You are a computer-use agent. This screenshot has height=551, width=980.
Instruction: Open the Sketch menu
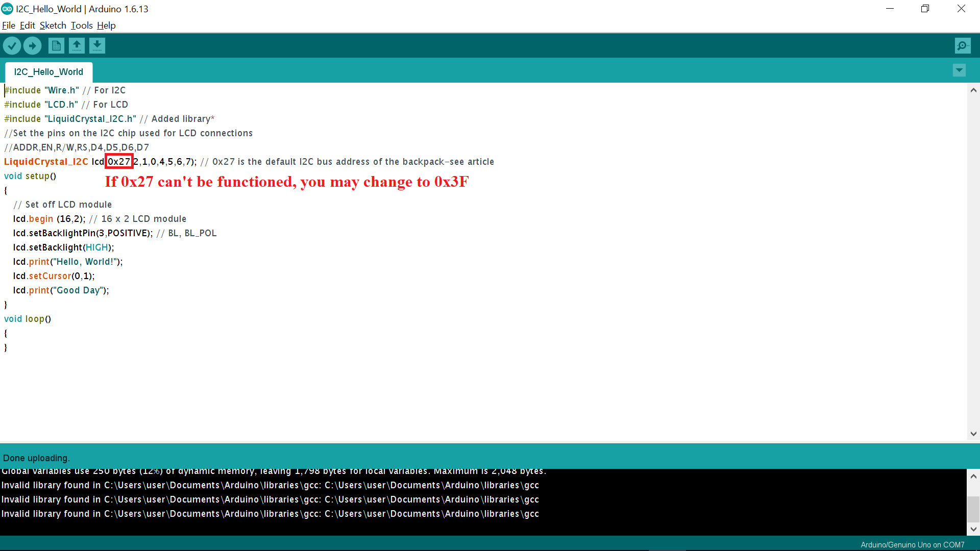point(53,26)
